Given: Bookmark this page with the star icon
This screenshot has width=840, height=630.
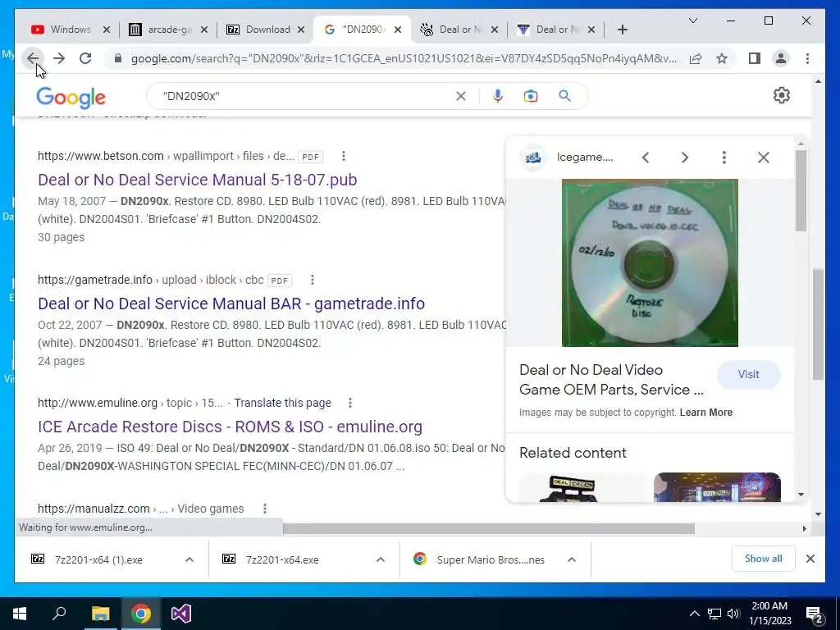Looking at the screenshot, I should click(x=722, y=58).
